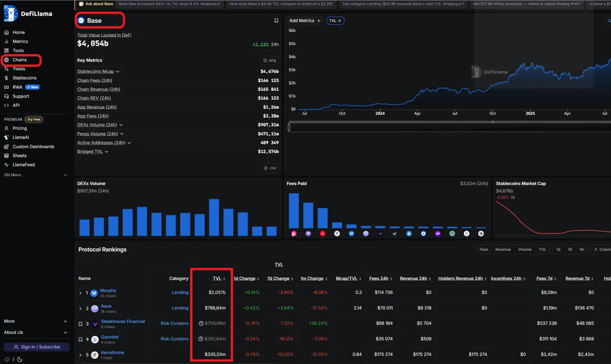611x364 pixels.
Task: Expand the Morpho protocol row
Action: pyautogui.click(x=80, y=292)
